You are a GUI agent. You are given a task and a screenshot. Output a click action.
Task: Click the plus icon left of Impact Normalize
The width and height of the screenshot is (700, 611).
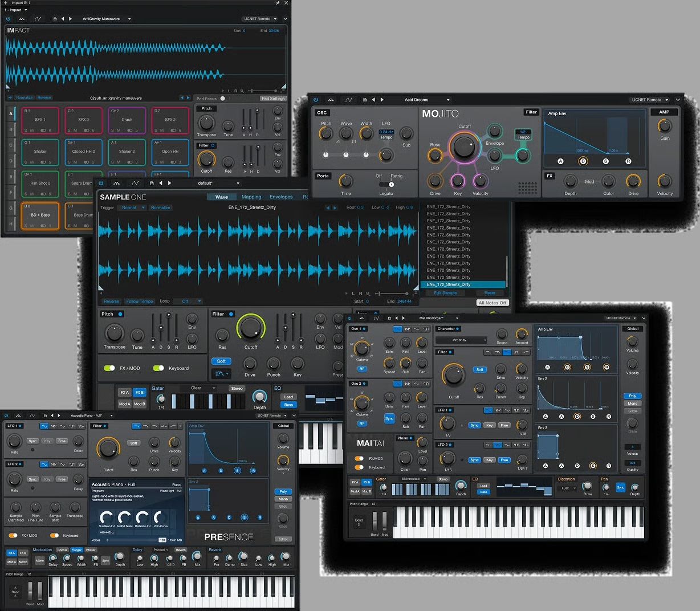tap(10, 97)
